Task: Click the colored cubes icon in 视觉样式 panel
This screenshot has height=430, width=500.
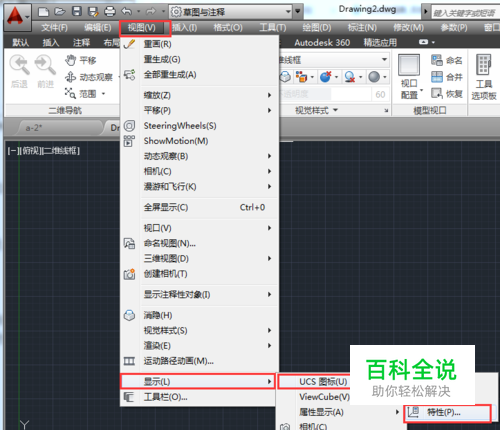Action: click(301, 77)
